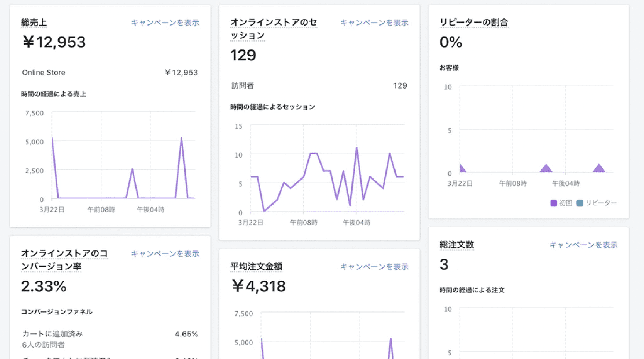Click the middle purple triangle in repeater chart
644x359 pixels.
(x=546, y=168)
